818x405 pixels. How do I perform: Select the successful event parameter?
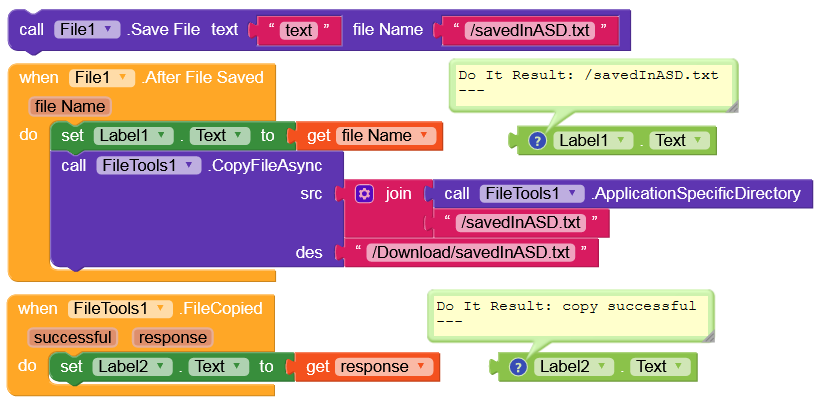pyautogui.click(x=73, y=338)
